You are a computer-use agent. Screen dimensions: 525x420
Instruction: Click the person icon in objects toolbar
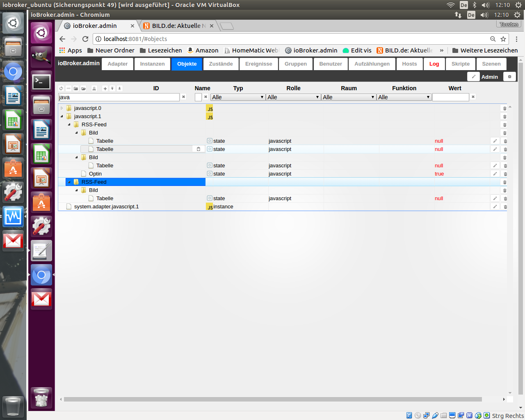tap(94, 89)
